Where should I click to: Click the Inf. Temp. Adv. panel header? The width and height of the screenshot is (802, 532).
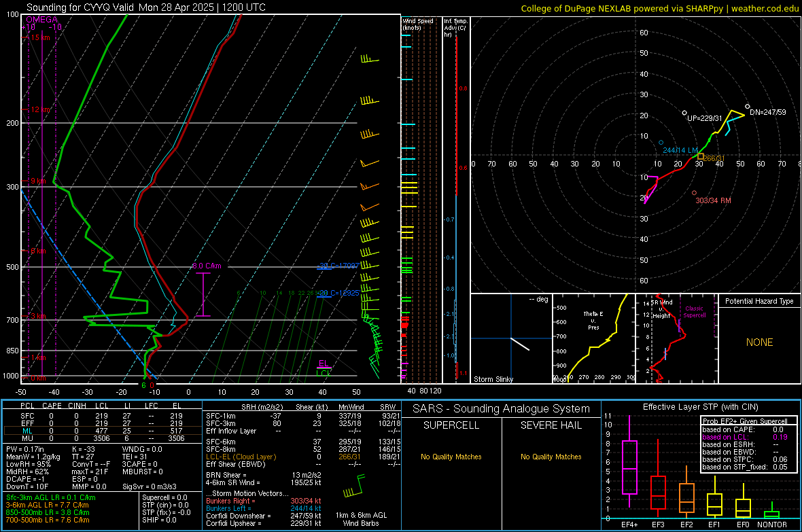[x=455, y=28]
